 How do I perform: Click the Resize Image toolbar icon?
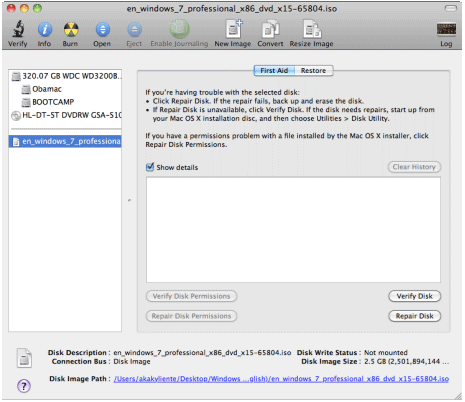(x=312, y=29)
